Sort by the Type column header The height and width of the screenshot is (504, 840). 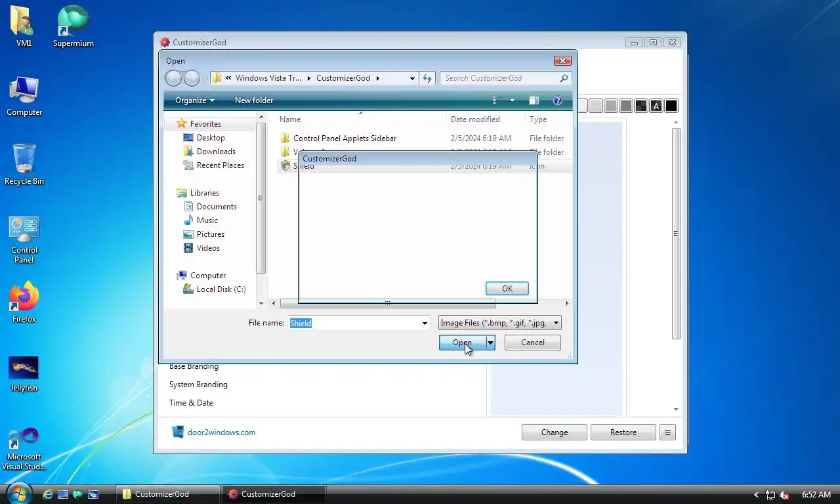548,119
